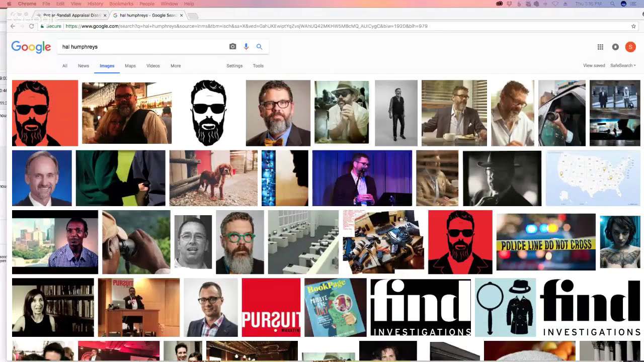Open the brown puppy photo

213,178
